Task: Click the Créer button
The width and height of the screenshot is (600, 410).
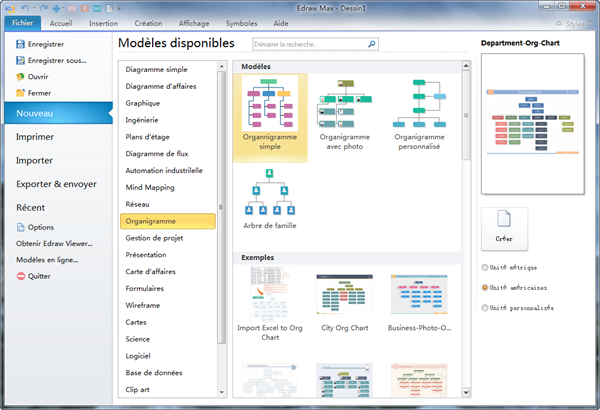Action: [x=504, y=229]
